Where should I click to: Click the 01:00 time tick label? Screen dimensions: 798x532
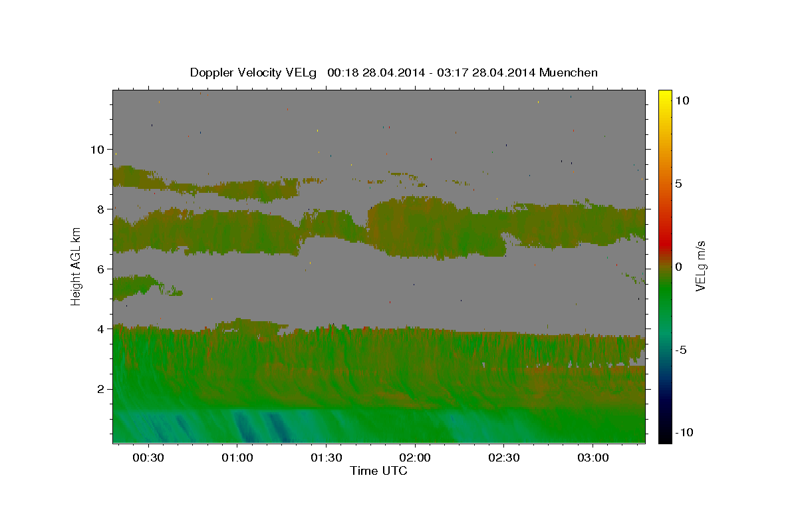[x=237, y=458]
